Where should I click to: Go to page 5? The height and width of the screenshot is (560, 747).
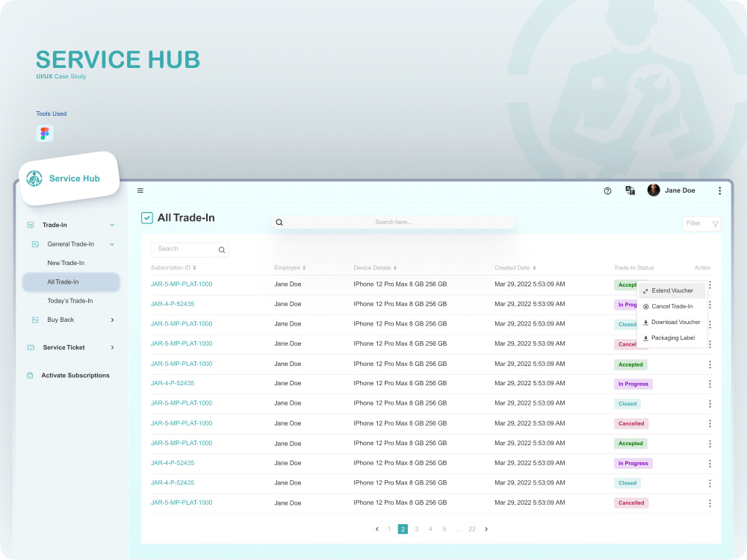pos(444,529)
